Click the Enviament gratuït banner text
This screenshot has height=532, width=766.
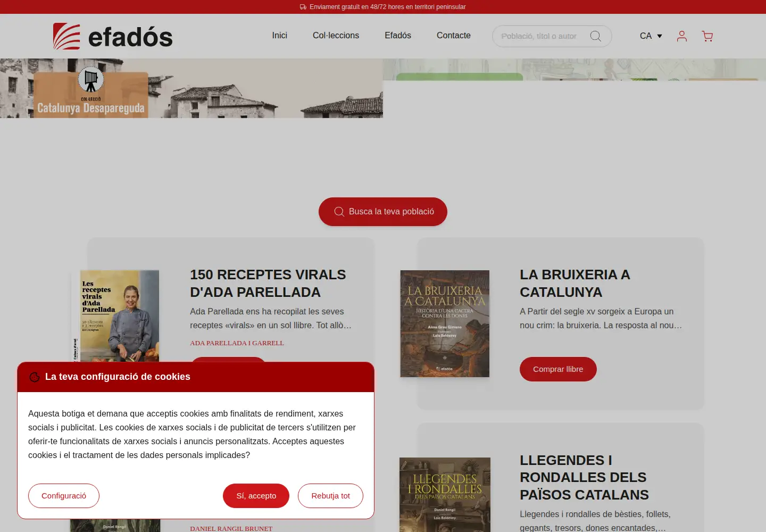tap(388, 7)
